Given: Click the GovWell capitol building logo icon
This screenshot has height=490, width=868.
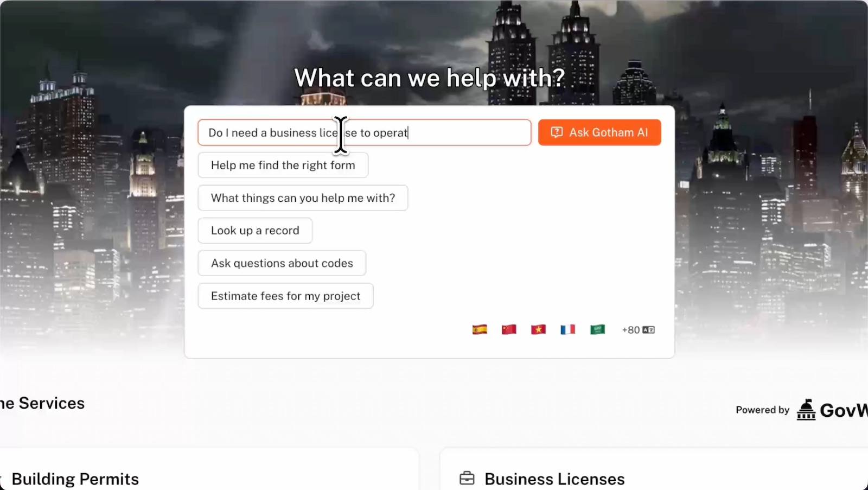Looking at the screenshot, I should 806,410.
